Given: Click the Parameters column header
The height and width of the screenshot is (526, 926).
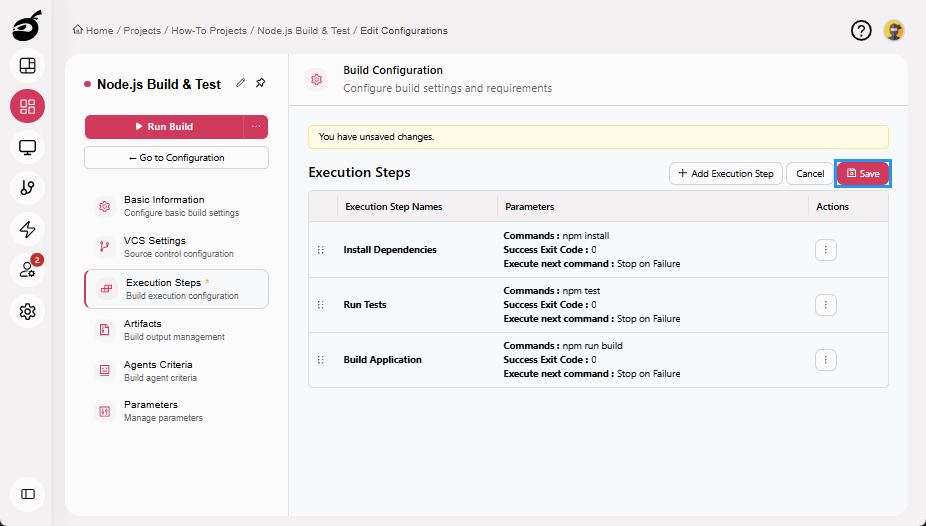Looking at the screenshot, I should coord(529,207).
